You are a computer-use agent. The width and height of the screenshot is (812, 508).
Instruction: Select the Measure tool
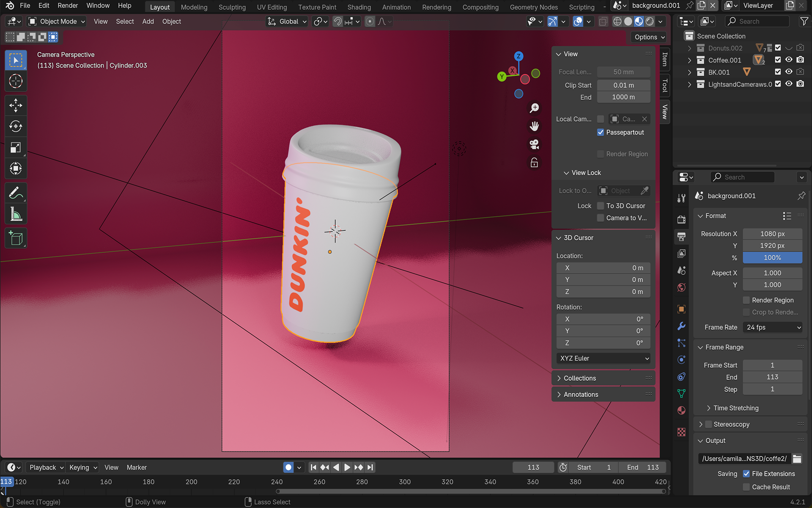pos(16,214)
